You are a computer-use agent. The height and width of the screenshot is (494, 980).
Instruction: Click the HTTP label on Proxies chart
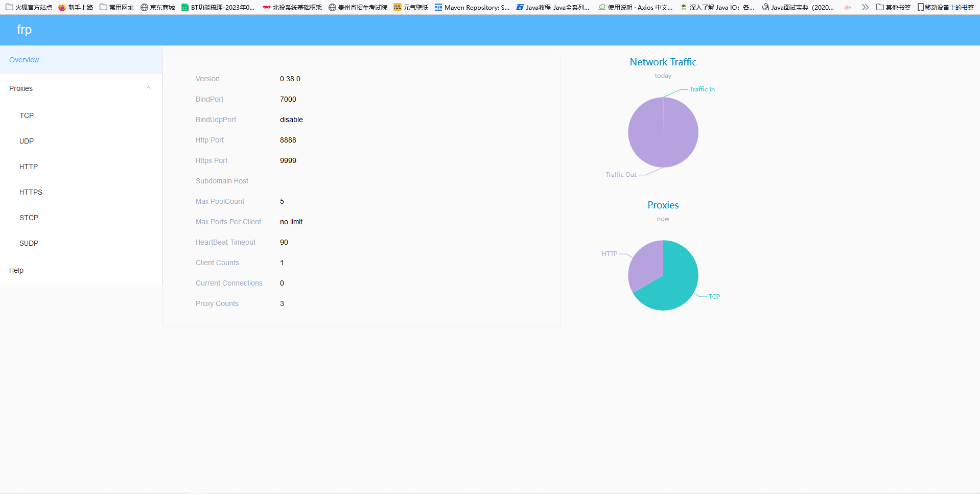coord(610,254)
